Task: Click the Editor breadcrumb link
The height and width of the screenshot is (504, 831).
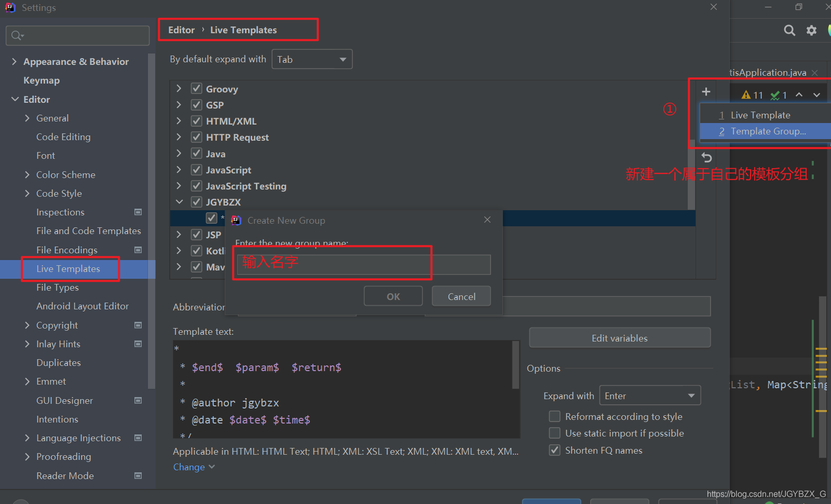Action: coord(181,30)
